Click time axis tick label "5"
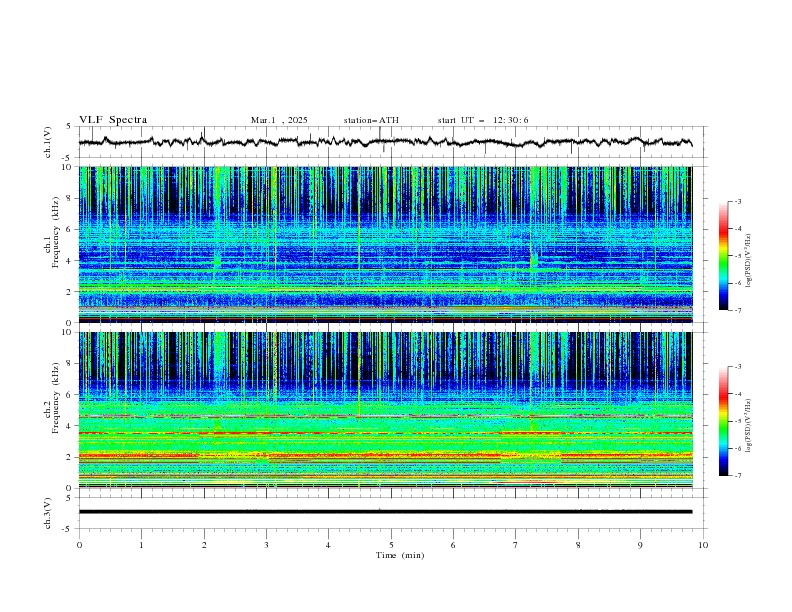The image size is (792, 612). pos(391,545)
